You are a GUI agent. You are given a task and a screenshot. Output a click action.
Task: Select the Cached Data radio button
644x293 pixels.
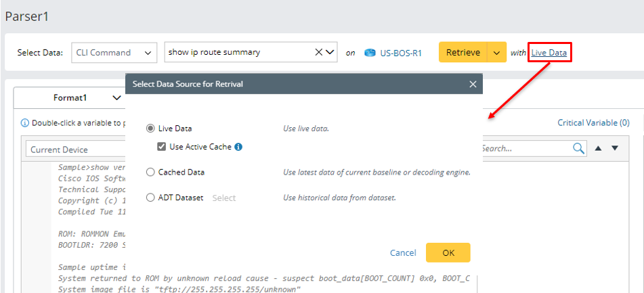pyautogui.click(x=150, y=173)
